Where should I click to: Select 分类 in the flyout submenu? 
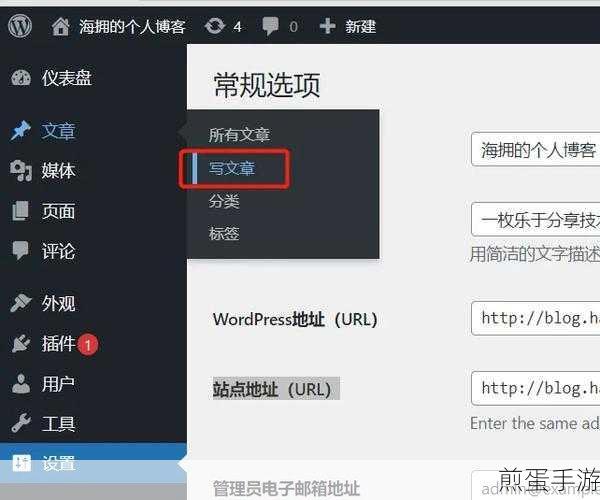click(x=224, y=201)
